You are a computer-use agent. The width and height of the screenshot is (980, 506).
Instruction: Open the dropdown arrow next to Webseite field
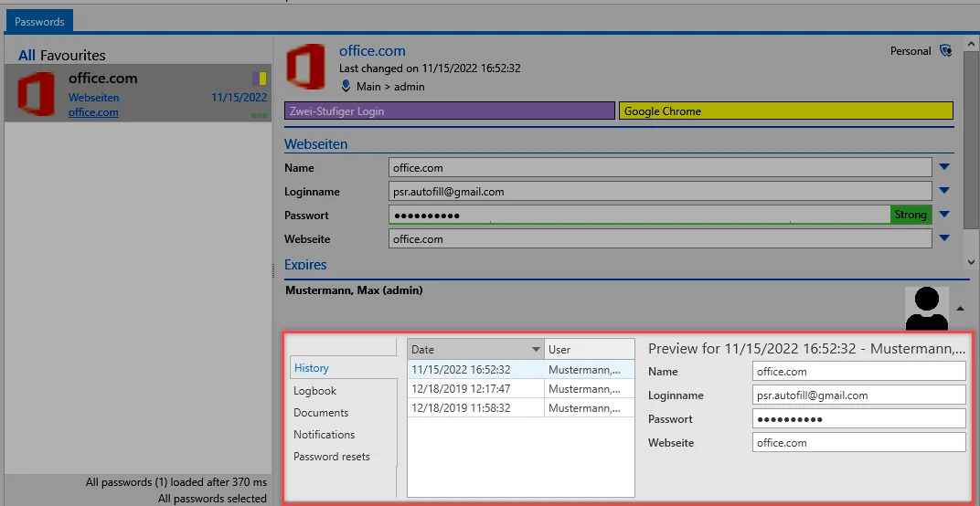(944, 238)
